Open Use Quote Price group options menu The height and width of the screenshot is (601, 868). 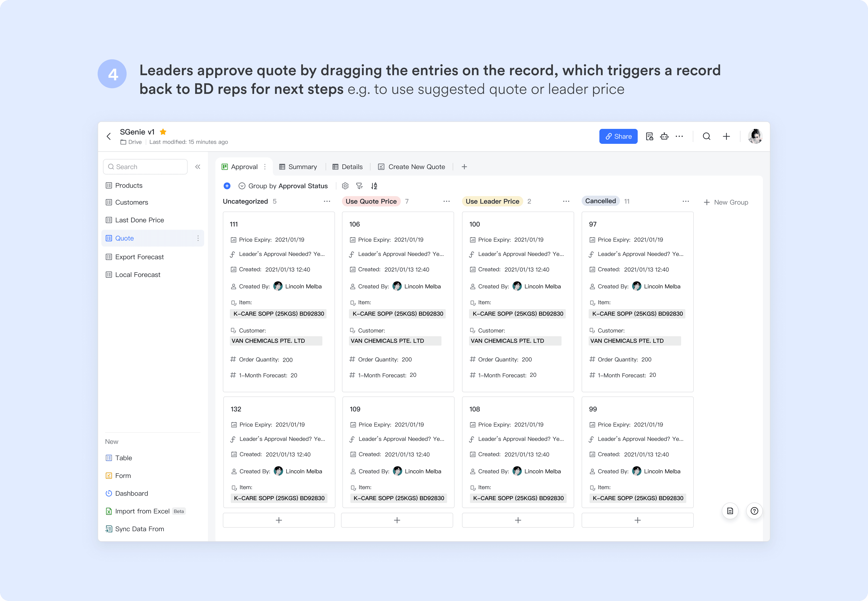click(446, 202)
